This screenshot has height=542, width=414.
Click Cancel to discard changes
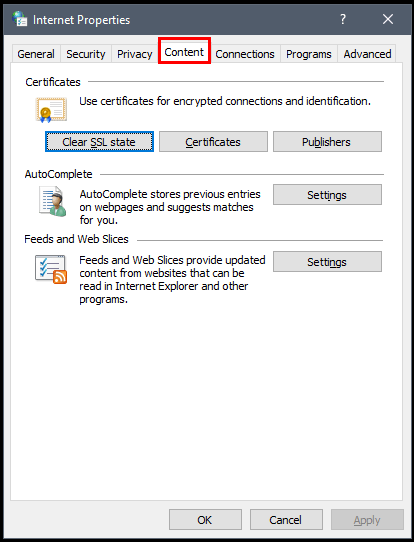click(286, 520)
